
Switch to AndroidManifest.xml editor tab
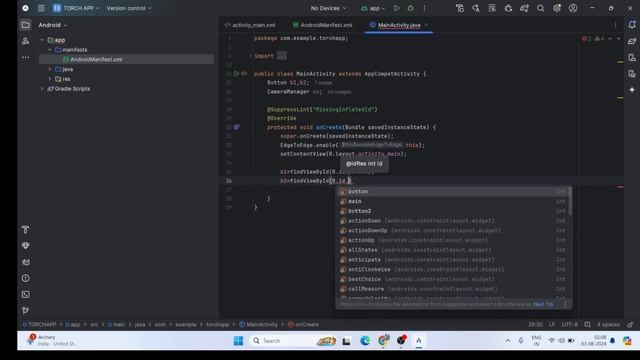322,25
